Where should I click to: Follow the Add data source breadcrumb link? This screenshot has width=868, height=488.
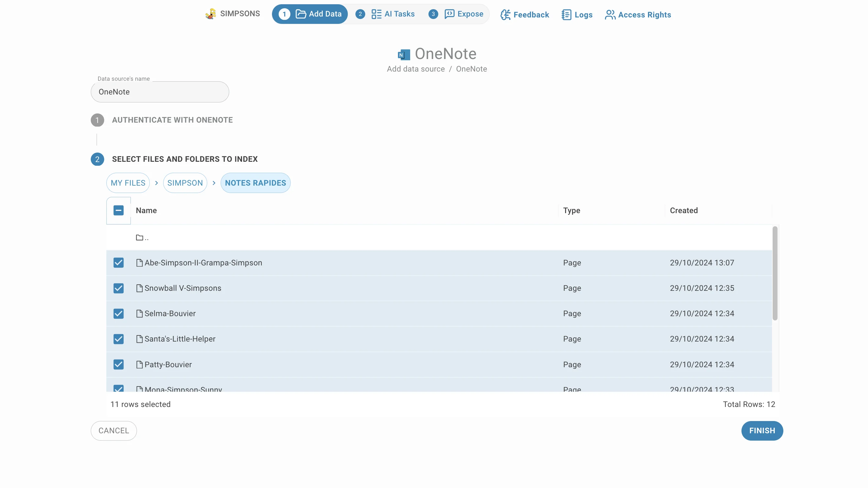pos(415,69)
